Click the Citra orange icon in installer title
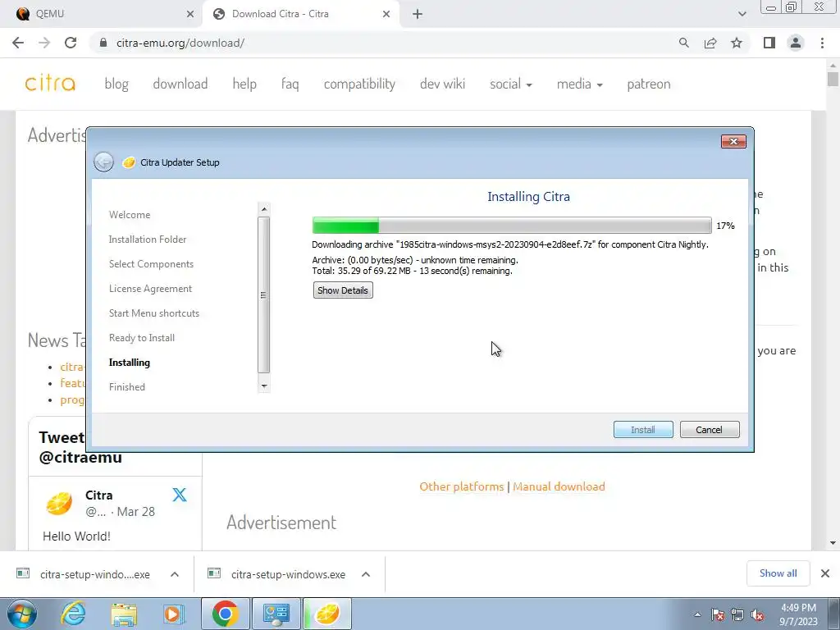The width and height of the screenshot is (840, 630). (x=128, y=162)
